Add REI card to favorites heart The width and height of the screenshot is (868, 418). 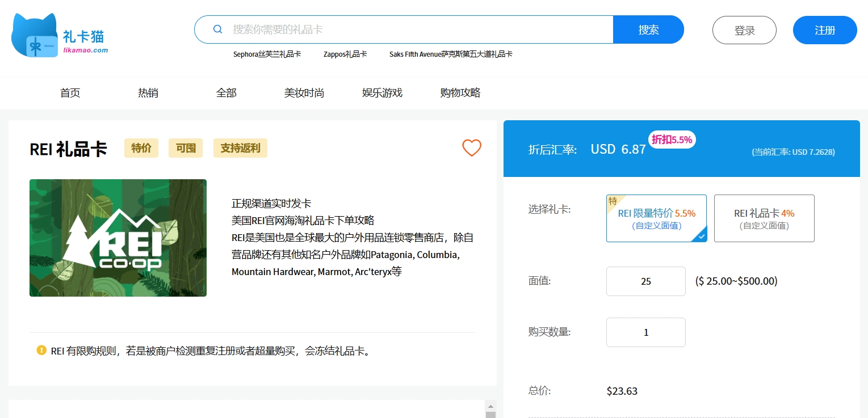(472, 148)
